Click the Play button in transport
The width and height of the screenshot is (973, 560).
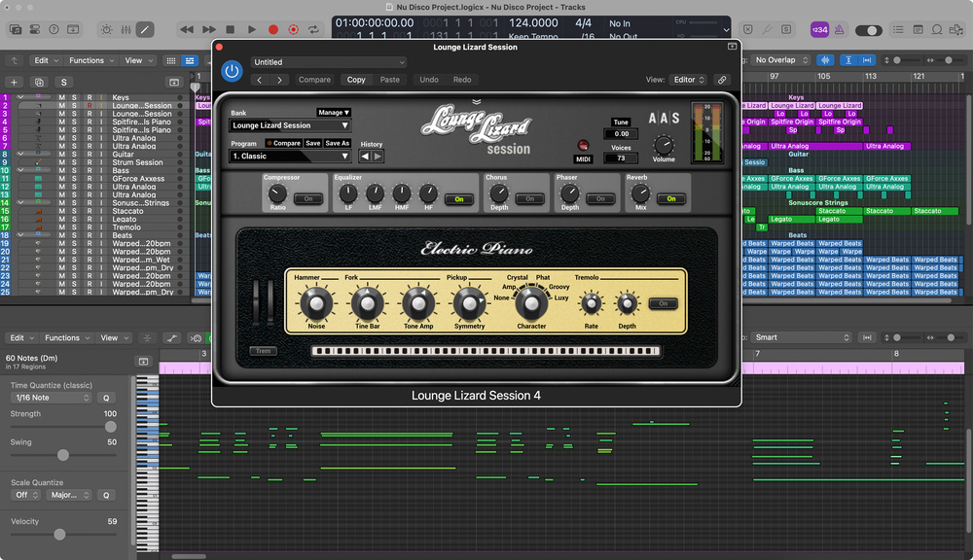coord(252,30)
